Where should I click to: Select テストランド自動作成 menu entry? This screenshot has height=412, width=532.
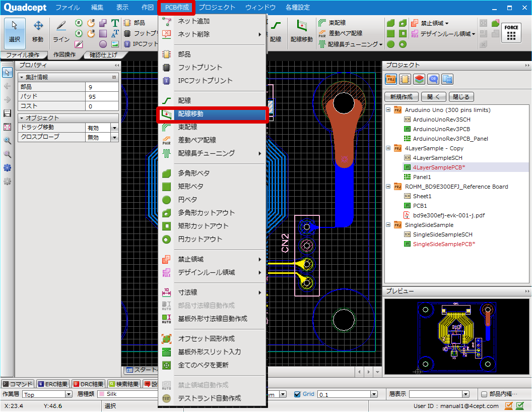[x=209, y=398]
